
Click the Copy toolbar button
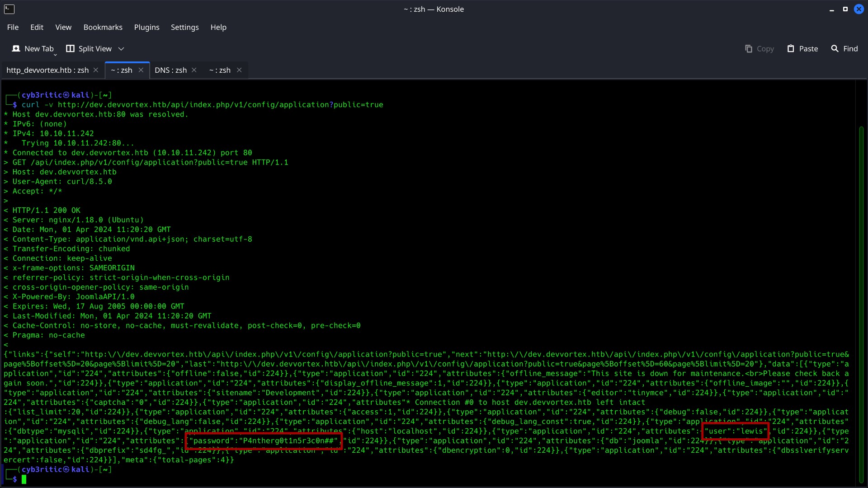(759, 49)
